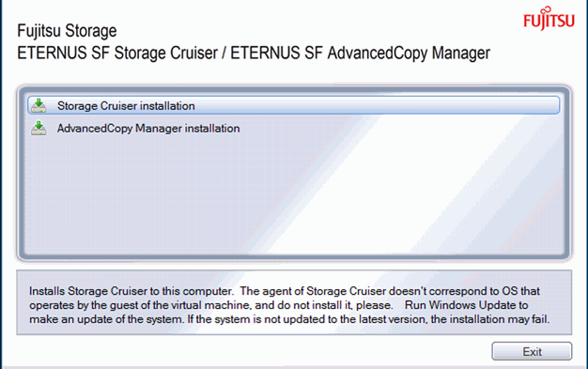Click the slash separator in the title heading
Viewport: 588px width, 369px height.
[224, 53]
